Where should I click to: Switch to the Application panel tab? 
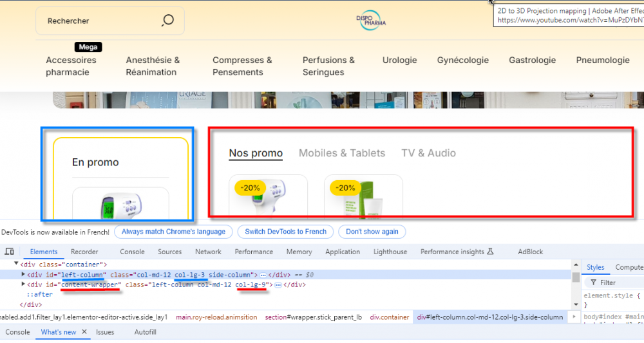(343, 252)
